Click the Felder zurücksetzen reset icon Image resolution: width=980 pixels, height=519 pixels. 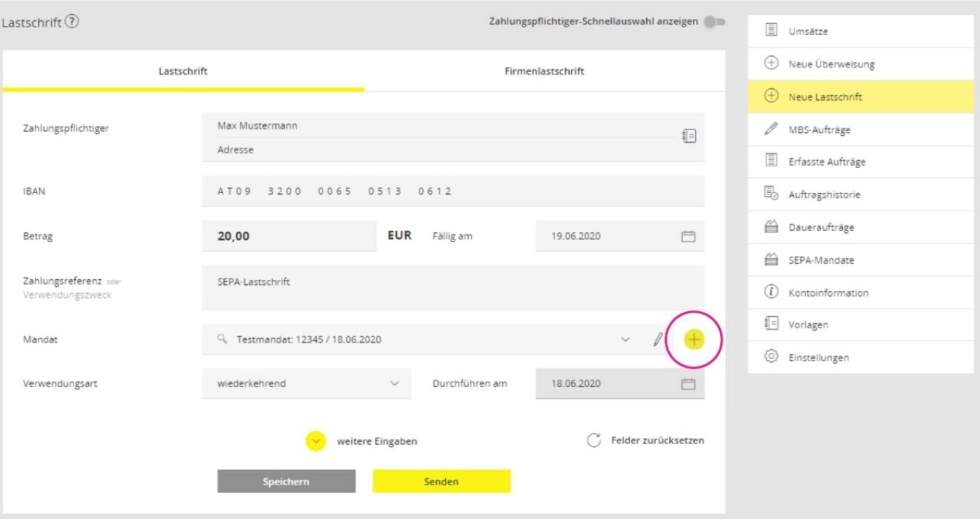[594, 441]
